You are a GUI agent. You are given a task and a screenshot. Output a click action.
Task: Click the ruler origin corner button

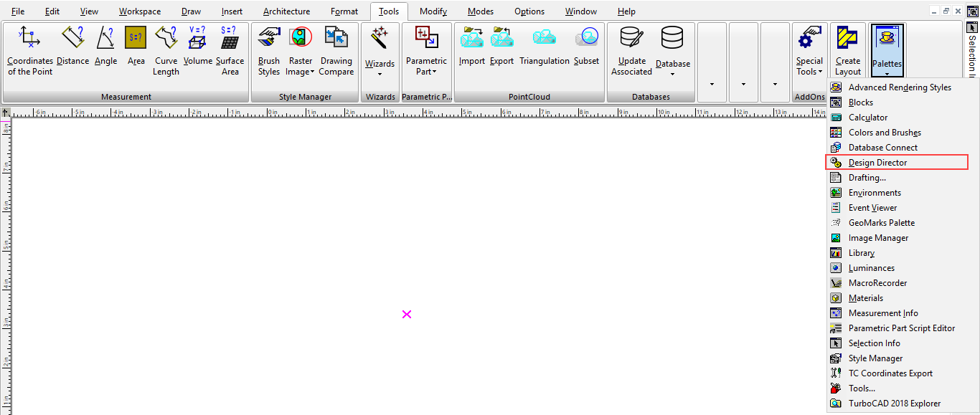point(6,112)
